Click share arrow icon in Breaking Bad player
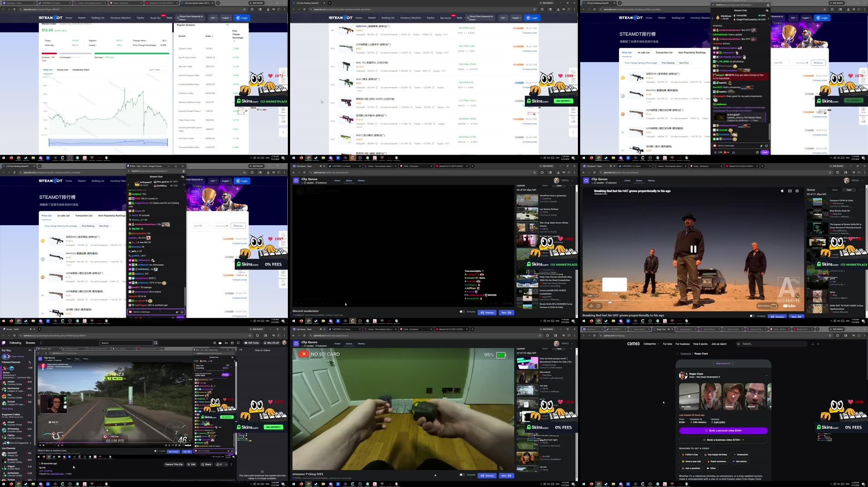This screenshot has width=868, height=487. (x=591, y=306)
